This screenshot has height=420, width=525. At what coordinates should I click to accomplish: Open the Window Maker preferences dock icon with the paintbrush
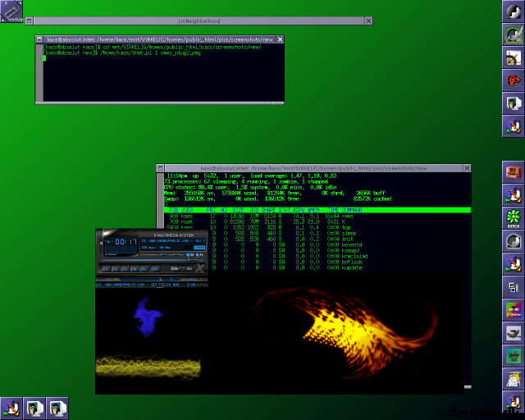(x=514, y=34)
